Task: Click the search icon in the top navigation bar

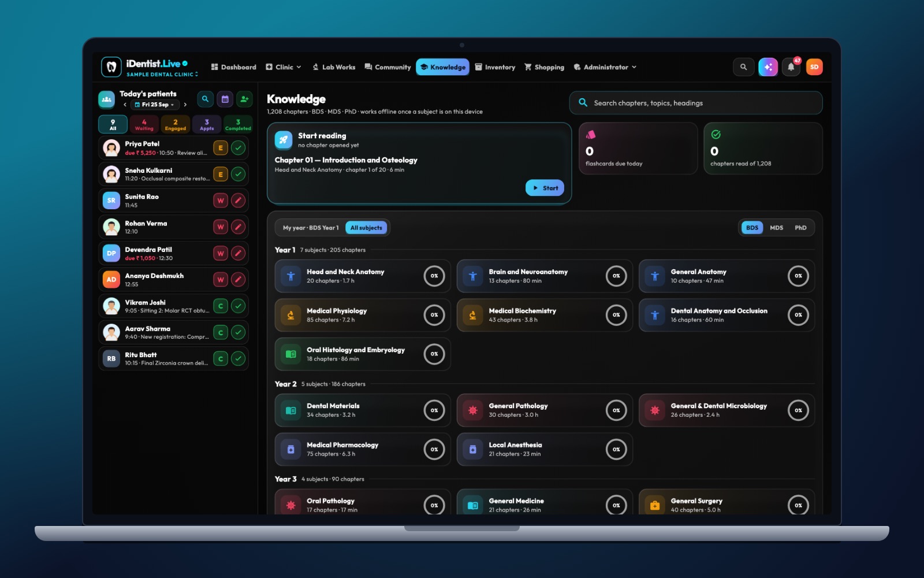Action: pyautogui.click(x=743, y=67)
